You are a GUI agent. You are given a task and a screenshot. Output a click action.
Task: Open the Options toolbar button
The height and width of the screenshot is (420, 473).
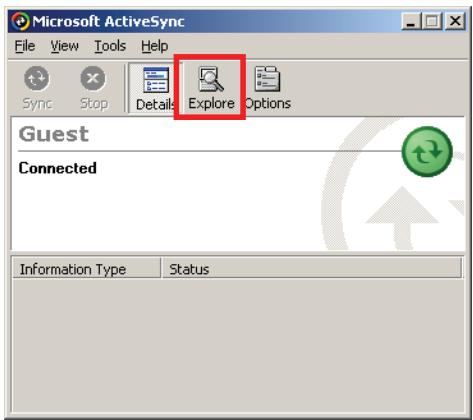268,88
